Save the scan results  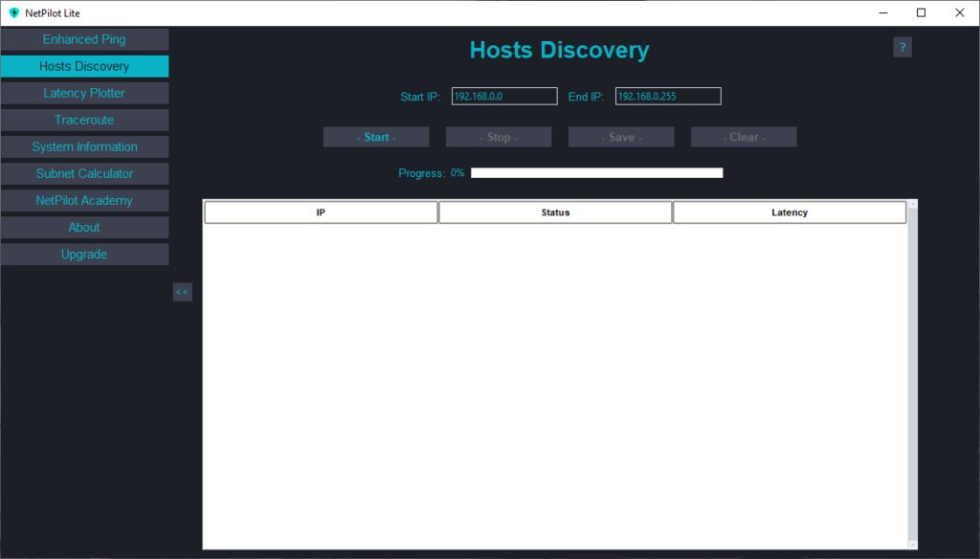coord(621,137)
